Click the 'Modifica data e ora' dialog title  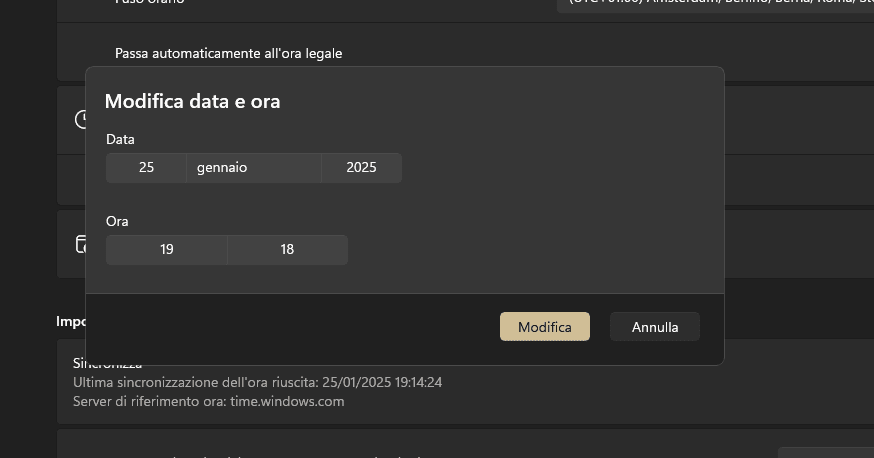[192, 101]
